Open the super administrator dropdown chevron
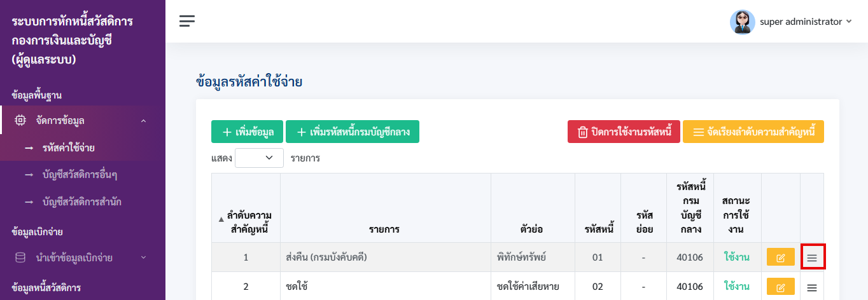This screenshot has width=868, height=300. (x=849, y=22)
